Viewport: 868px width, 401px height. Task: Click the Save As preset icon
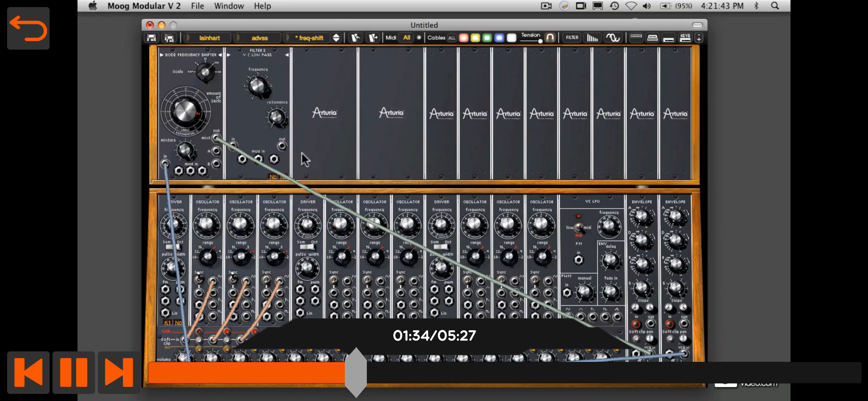click(x=169, y=38)
